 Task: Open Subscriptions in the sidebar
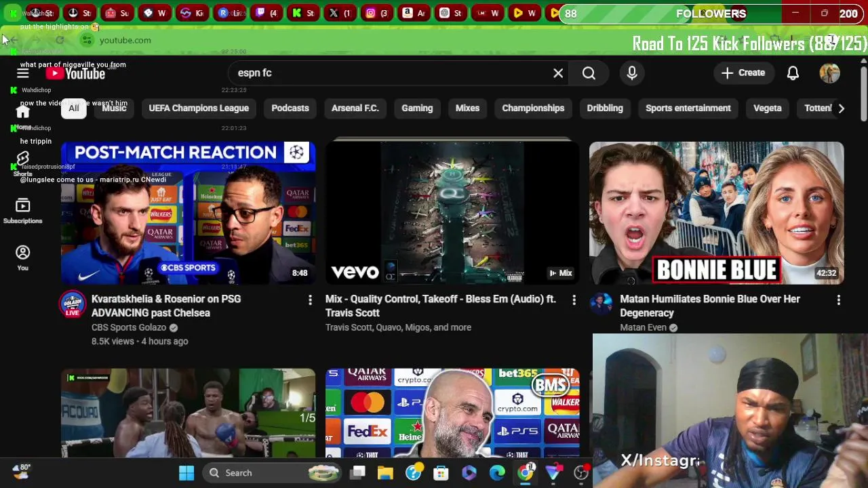pyautogui.click(x=22, y=211)
